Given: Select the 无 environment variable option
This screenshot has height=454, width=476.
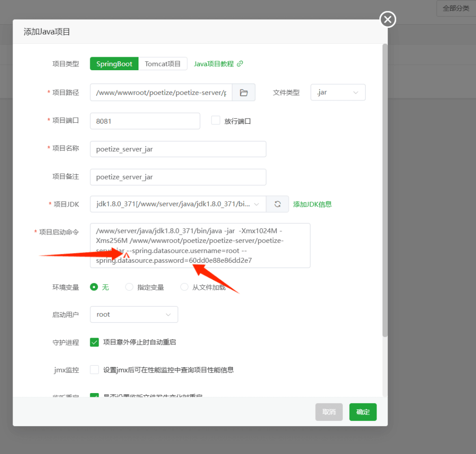Looking at the screenshot, I should coord(94,287).
